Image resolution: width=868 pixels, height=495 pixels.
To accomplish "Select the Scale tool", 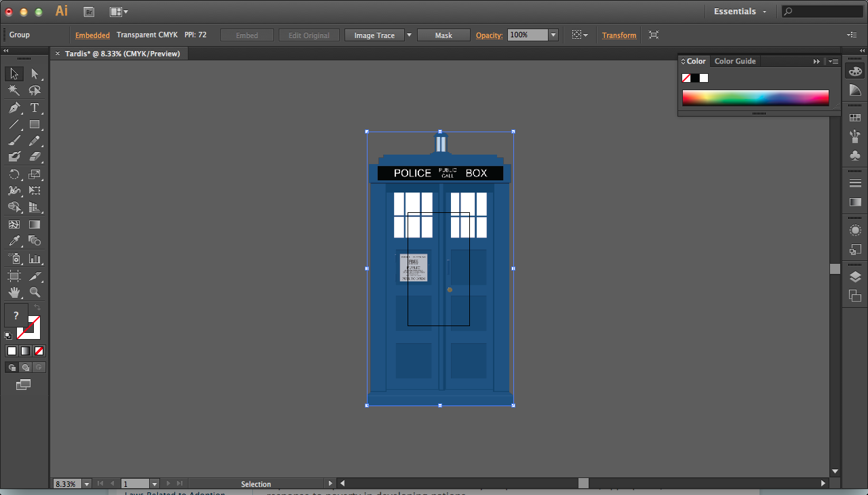I will point(35,174).
